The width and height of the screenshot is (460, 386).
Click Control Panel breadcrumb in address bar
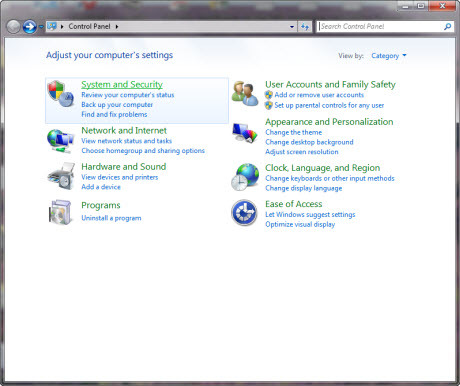click(x=89, y=26)
